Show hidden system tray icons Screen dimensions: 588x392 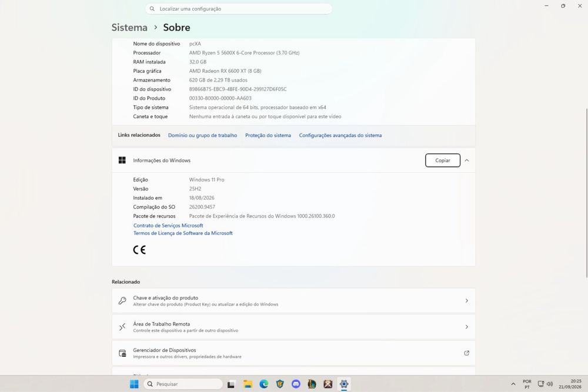pos(513,384)
